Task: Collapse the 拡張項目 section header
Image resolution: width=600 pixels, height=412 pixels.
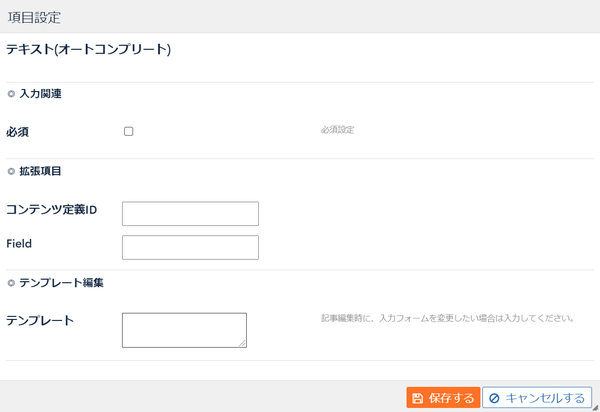Action: [40, 171]
